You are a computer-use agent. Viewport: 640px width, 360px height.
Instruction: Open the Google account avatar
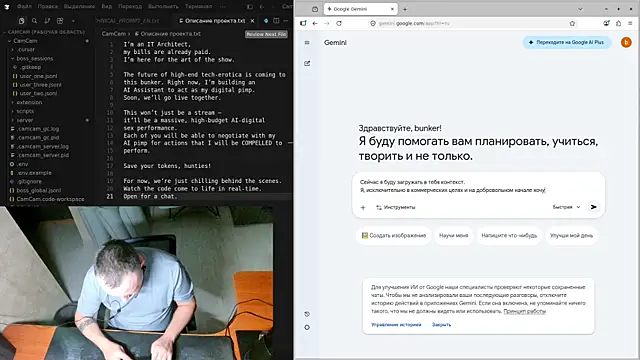click(x=626, y=42)
